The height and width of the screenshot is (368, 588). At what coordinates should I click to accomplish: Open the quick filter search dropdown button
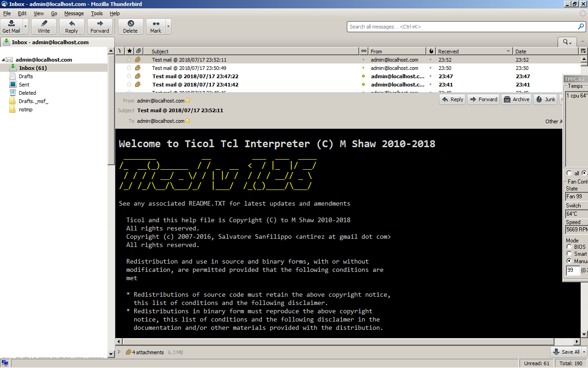pos(567,42)
